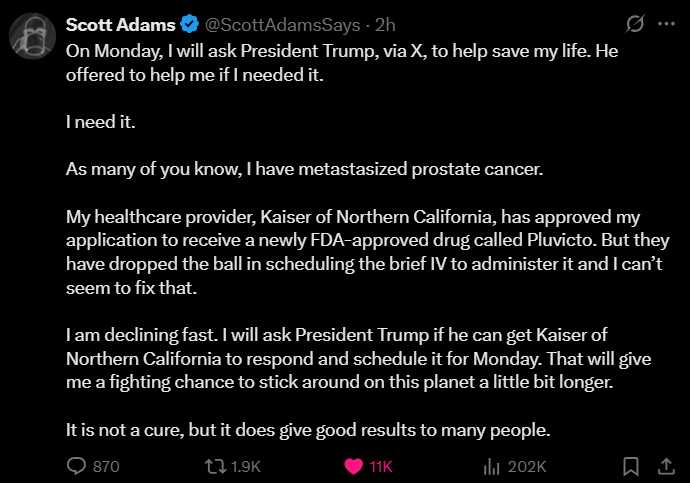Click the Scott Adams display name
This screenshot has width=690, height=483.
(x=120, y=24)
